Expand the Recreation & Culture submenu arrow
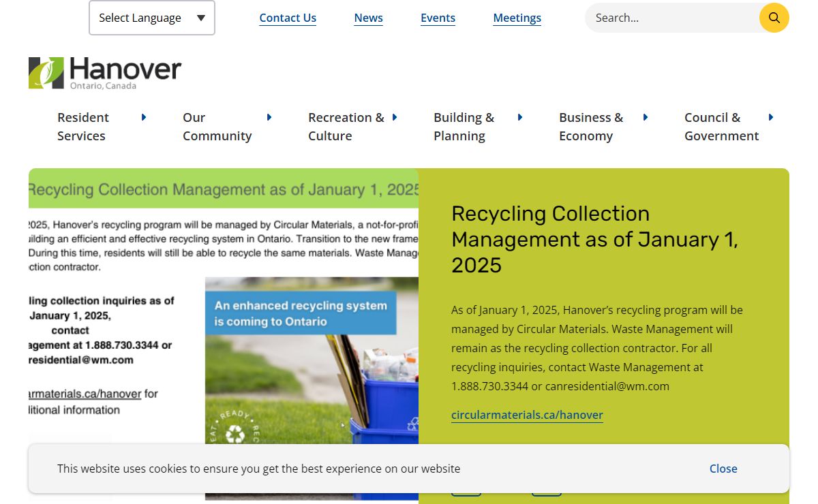 395,117
